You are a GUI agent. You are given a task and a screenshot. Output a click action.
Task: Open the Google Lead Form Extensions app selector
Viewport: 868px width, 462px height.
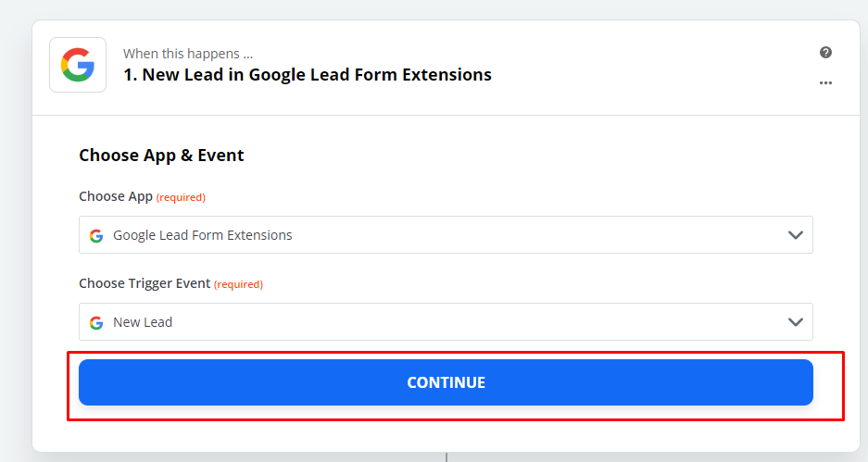(x=446, y=234)
